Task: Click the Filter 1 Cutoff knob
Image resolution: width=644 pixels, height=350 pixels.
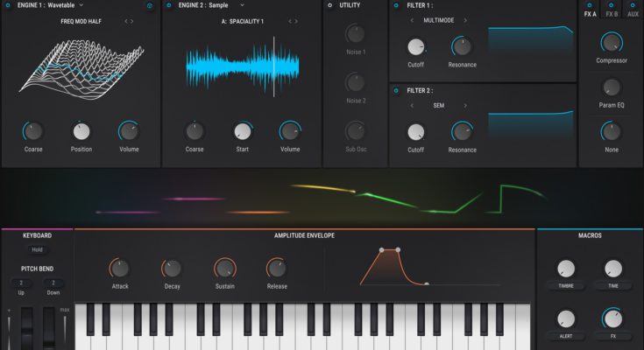Action: pos(416,47)
